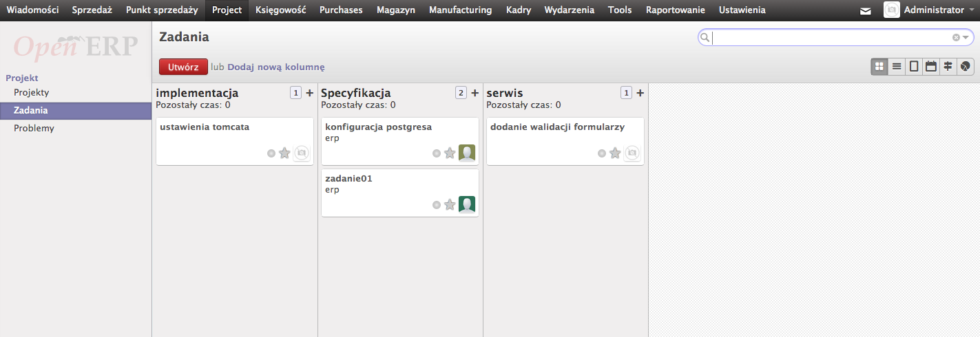Select the kanban view icon
This screenshot has height=337, width=980.
(x=879, y=67)
